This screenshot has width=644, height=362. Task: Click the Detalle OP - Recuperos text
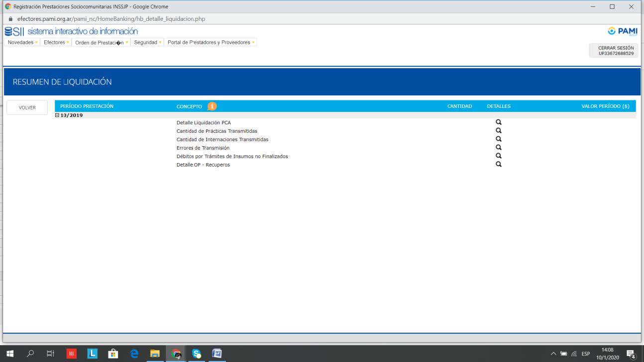[203, 165]
